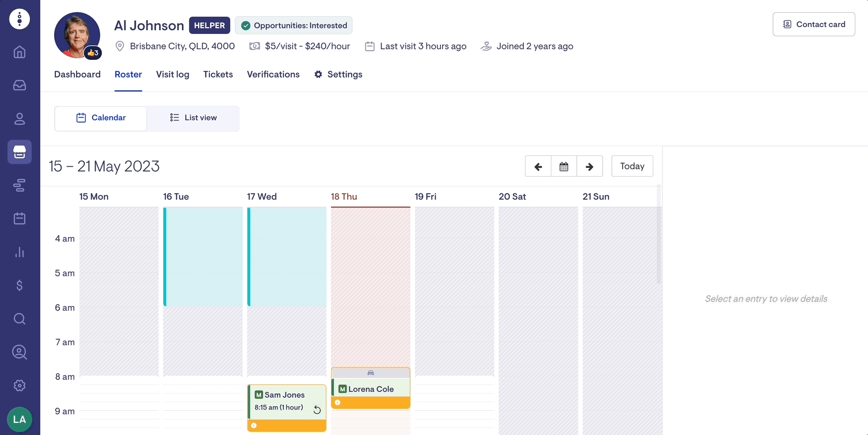Click the home icon in sidebar
The width and height of the screenshot is (868, 435).
click(20, 52)
